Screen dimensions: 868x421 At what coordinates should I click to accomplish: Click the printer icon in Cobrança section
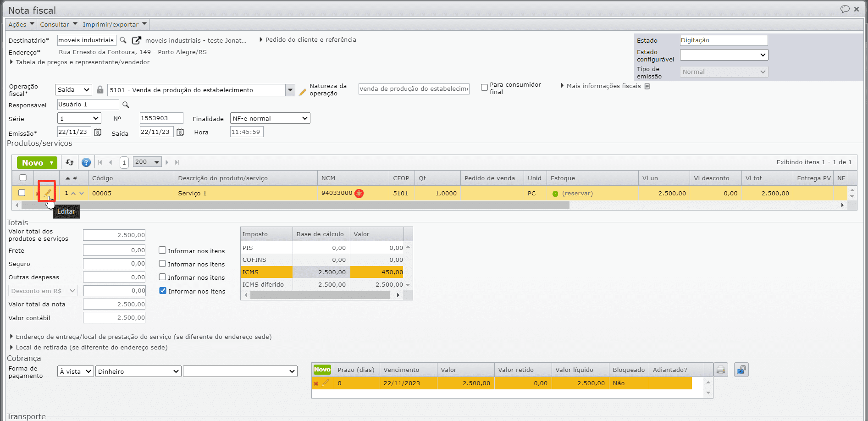[721, 370]
